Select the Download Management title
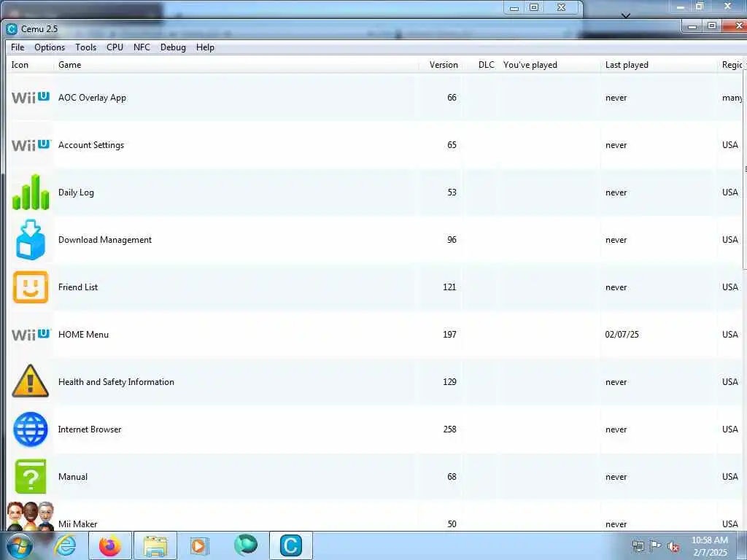The width and height of the screenshot is (747, 560). pyautogui.click(x=105, y=239)
